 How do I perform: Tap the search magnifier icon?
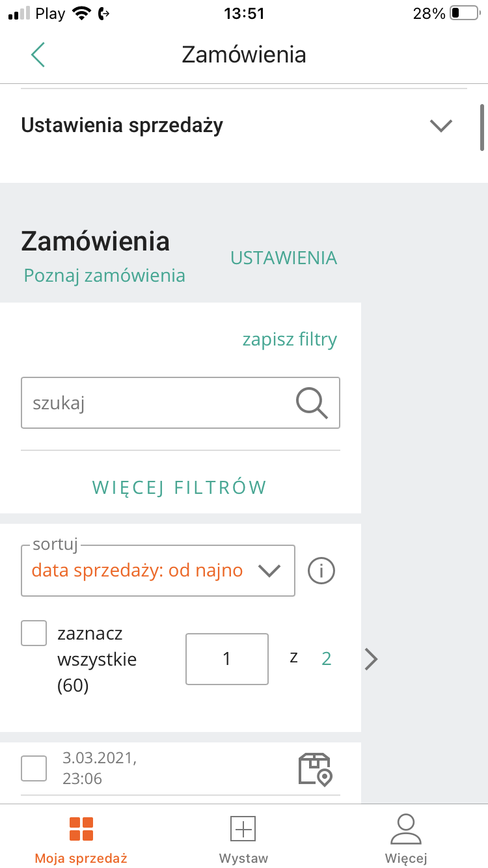tap(312, 403)
